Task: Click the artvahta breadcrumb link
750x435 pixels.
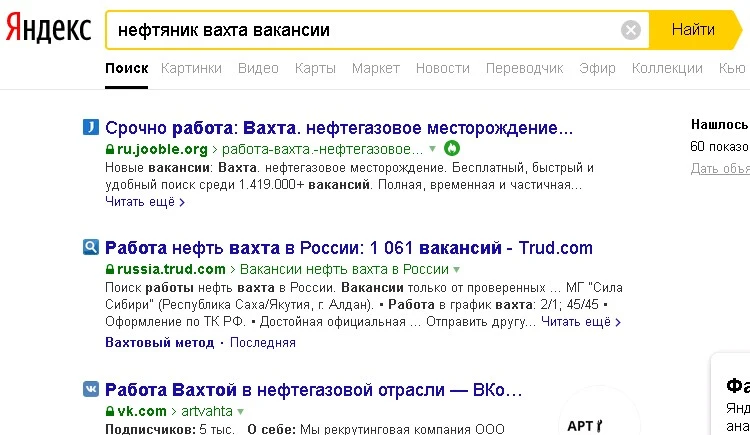Action: (x=207, y=411)
